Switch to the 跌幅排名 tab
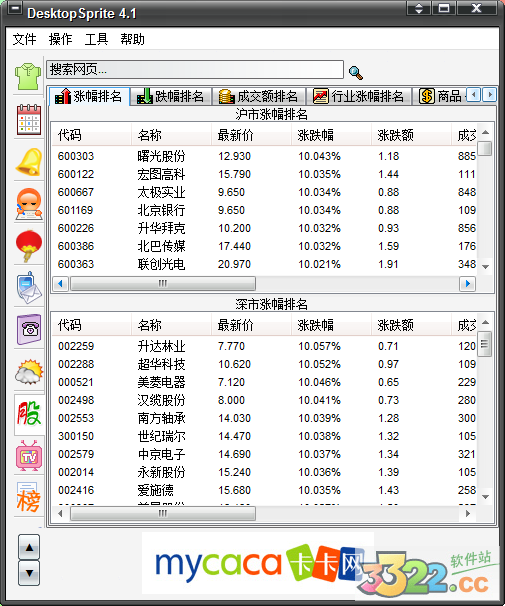Viewport: 505px width, 606px height. pyautogui.click(x=170, y=96)
